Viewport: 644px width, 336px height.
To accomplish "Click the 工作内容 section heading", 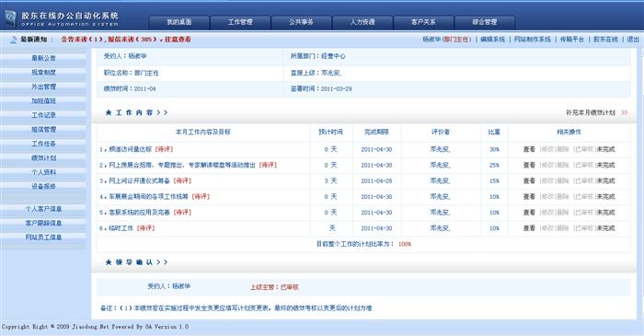I will [x=136, y=112].
